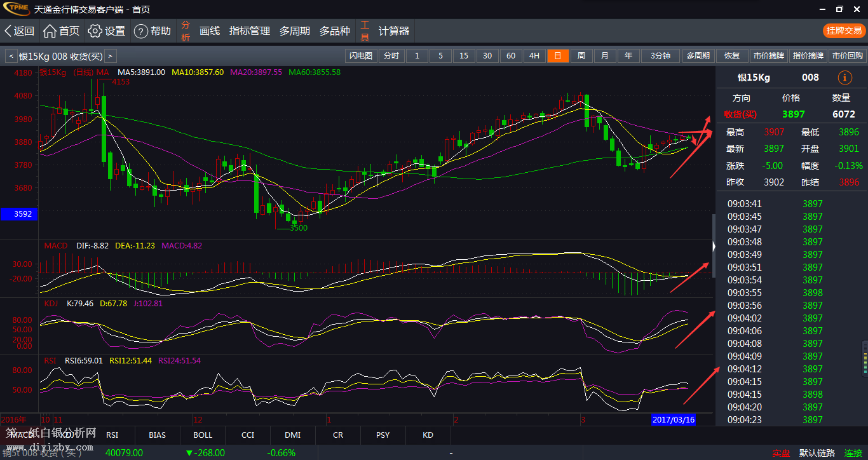Switch to CCI indicator tab
Image resolution: width=868 pixels, height=460 pixels.
coord(248,435)
